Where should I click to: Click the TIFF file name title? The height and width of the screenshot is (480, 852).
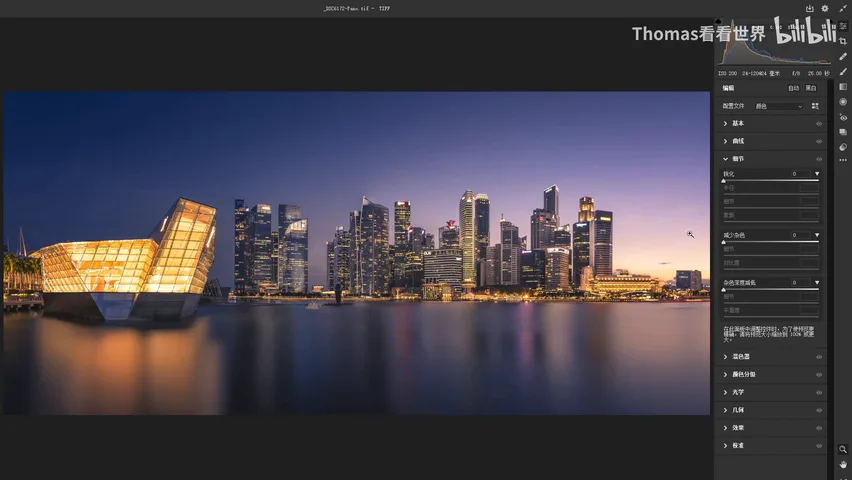357,9
